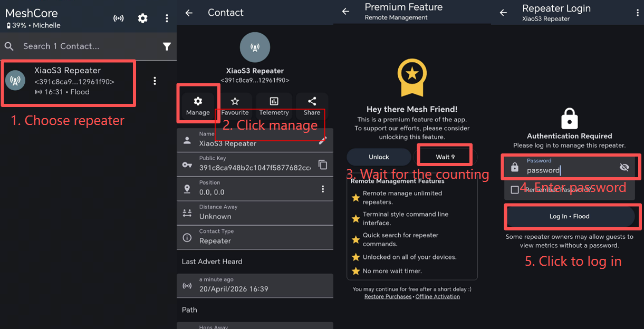644x329 pixels.
Task: Tap the advert broadcast icon in header
Action: (119, 18)
